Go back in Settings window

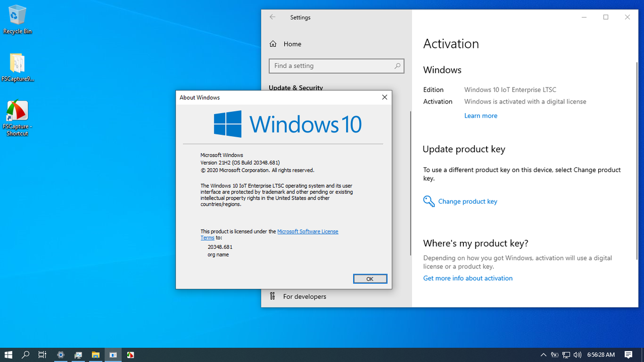[273, 17]
